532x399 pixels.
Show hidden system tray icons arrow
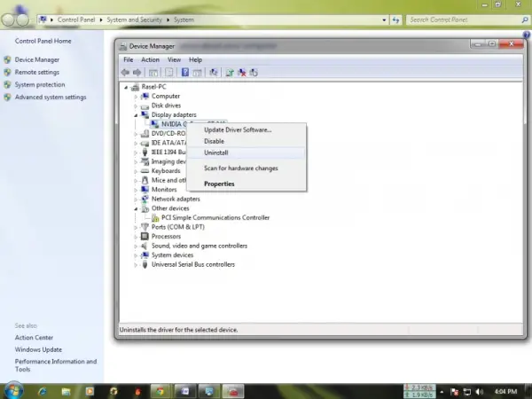442,392
